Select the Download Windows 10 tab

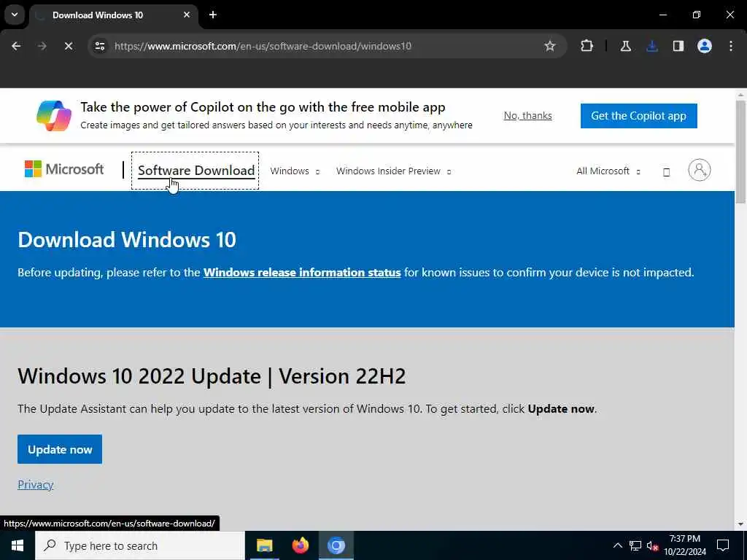113,15
